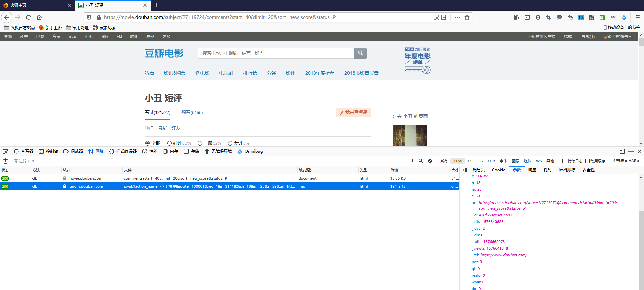The image size is (644, 290).
Task: Click the Douban movie search input field
Action: 276,53
